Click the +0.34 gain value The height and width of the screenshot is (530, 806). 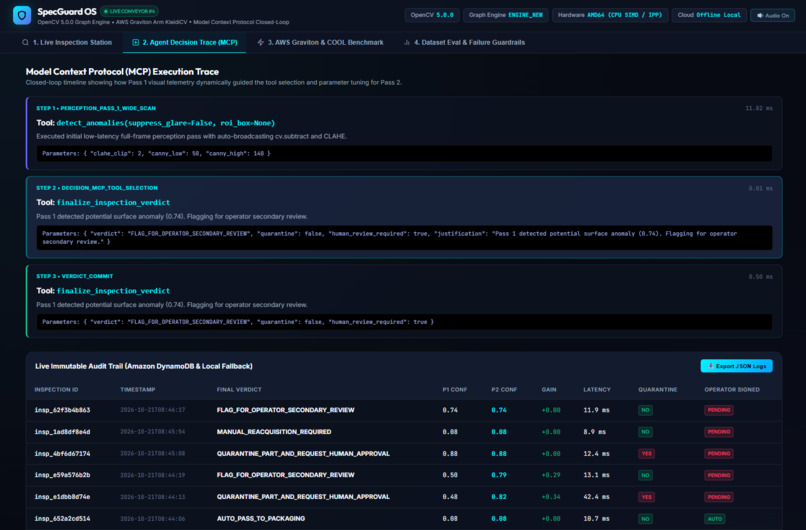551,497
